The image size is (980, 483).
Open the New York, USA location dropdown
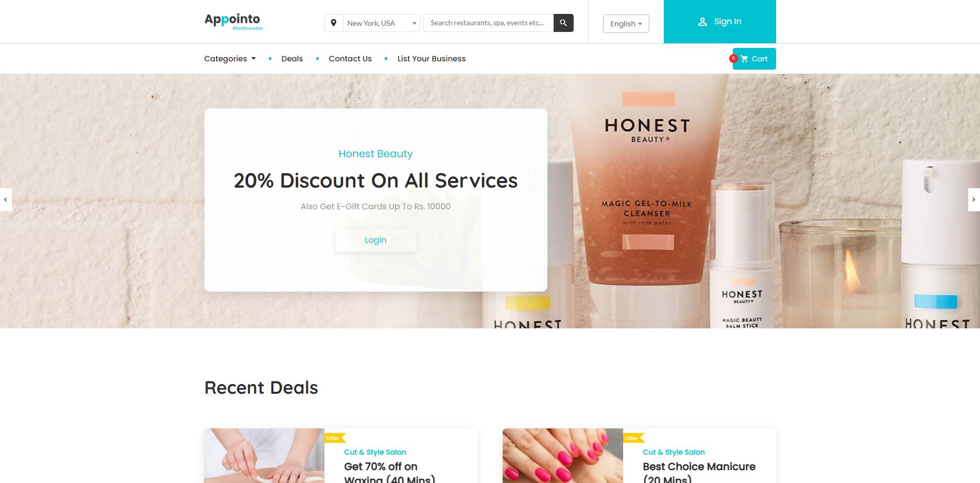coord(381,23)
